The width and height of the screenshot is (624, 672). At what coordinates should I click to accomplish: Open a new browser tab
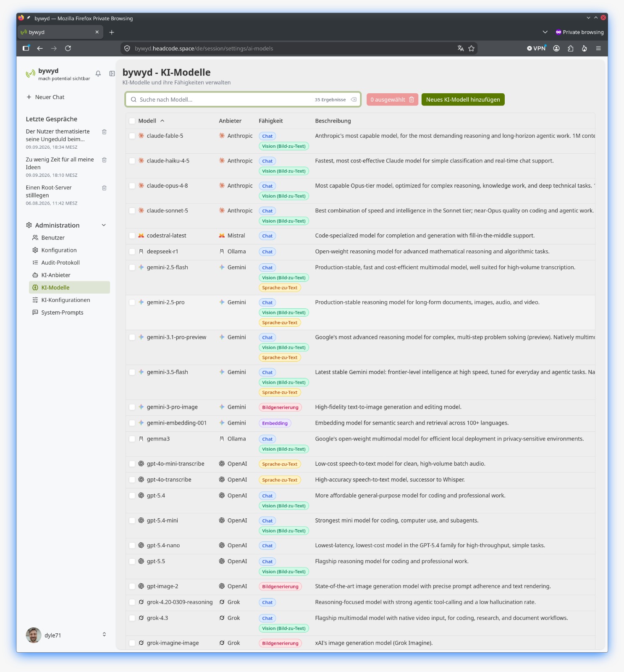pyautogui.click(x=112, y=32)
